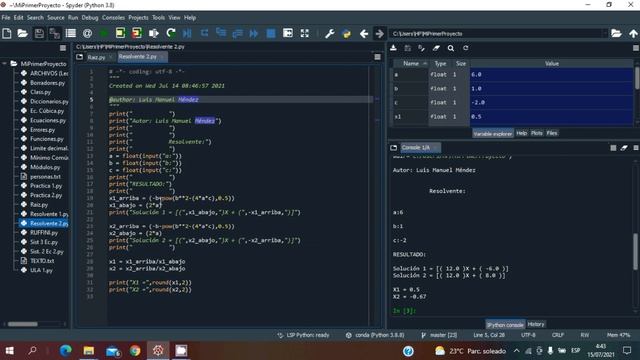Stop debugging with the blue square icon
640x360 pixels.
click(x=271, y=33)
